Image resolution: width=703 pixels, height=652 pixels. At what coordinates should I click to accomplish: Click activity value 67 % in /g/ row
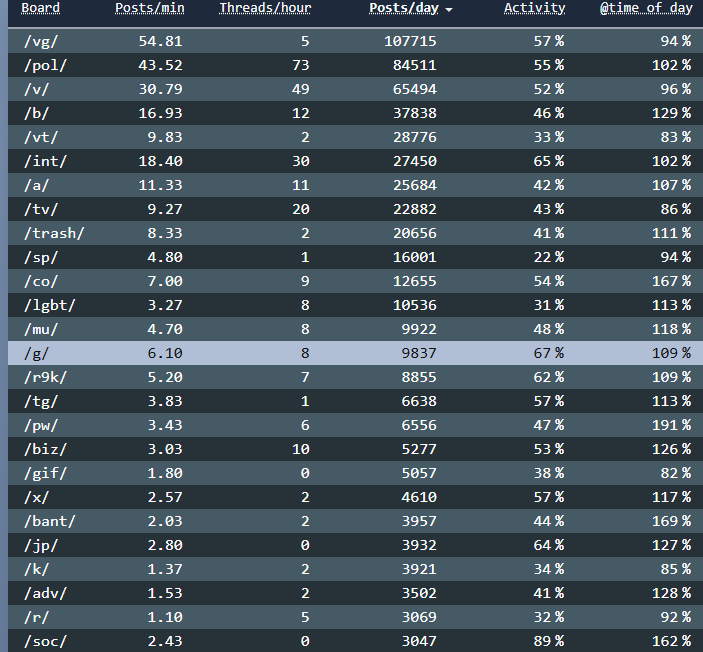tap(548, 353)
